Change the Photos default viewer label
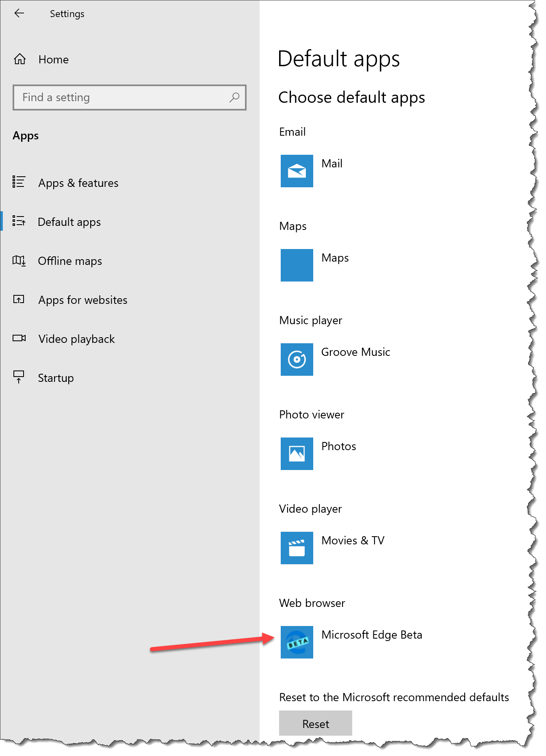546x756 pixels. click(339, 446)
